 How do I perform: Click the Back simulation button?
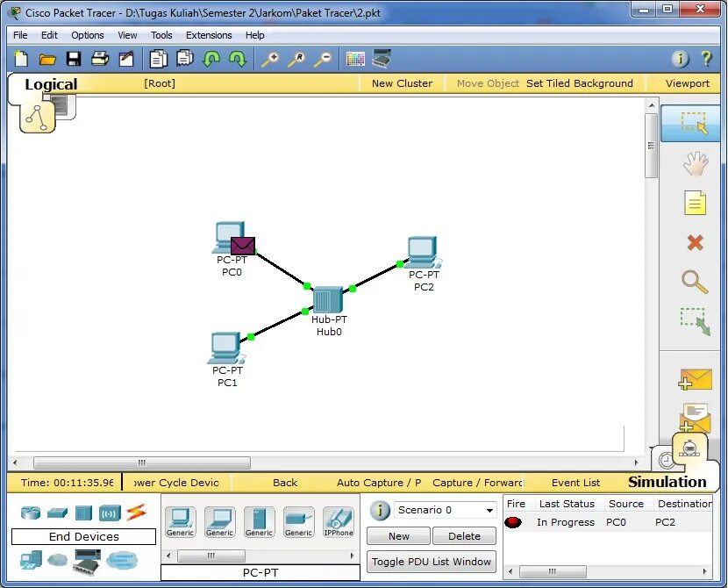pyautogui.click(x=284, y=483)
